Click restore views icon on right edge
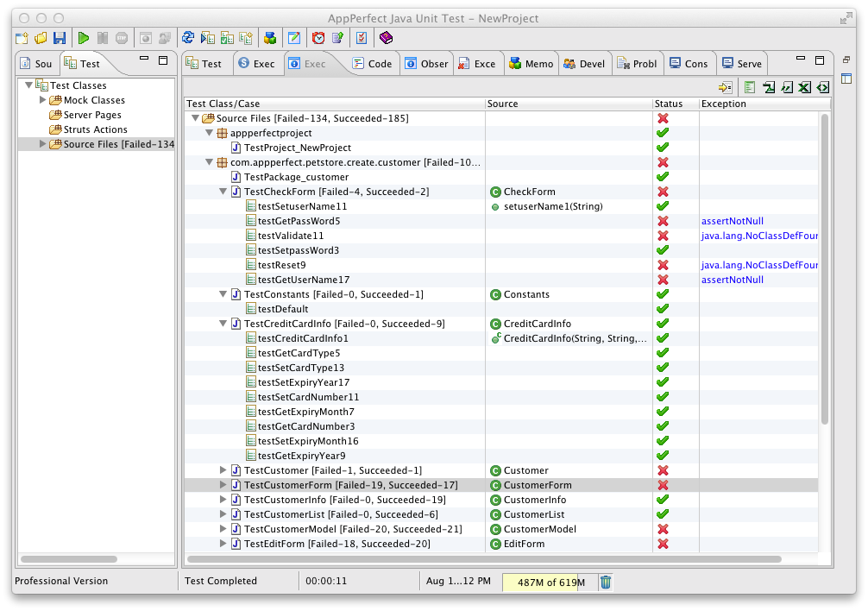This screenshot has height=611, width=868. (846, 60)
